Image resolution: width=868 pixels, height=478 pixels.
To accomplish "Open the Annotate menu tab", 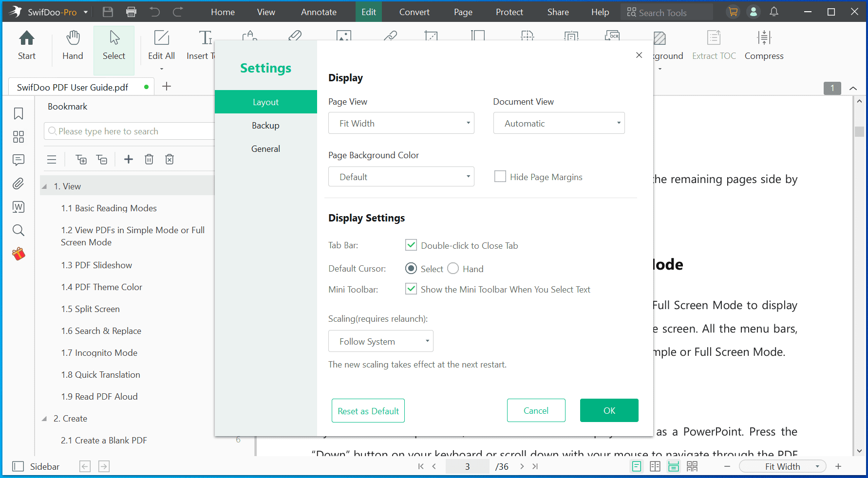I will pyautogui.click(x=319, y=12).
